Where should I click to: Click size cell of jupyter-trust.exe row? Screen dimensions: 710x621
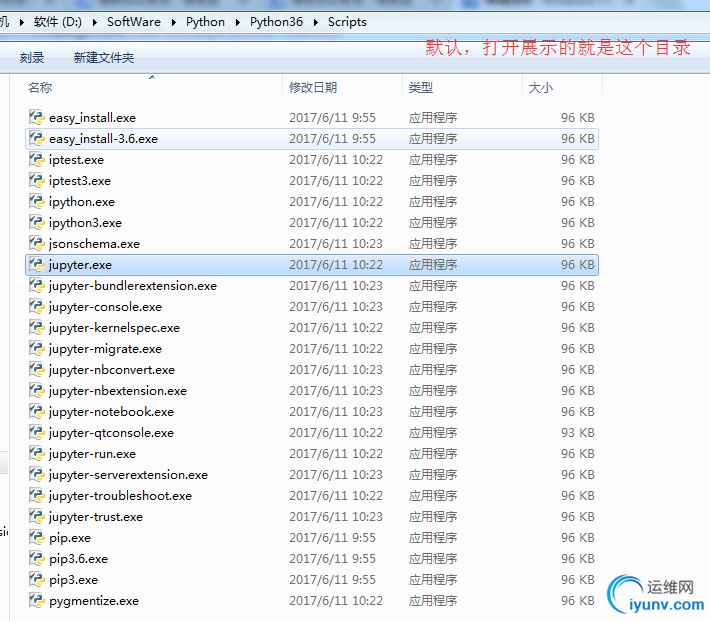tap(577, 516)
